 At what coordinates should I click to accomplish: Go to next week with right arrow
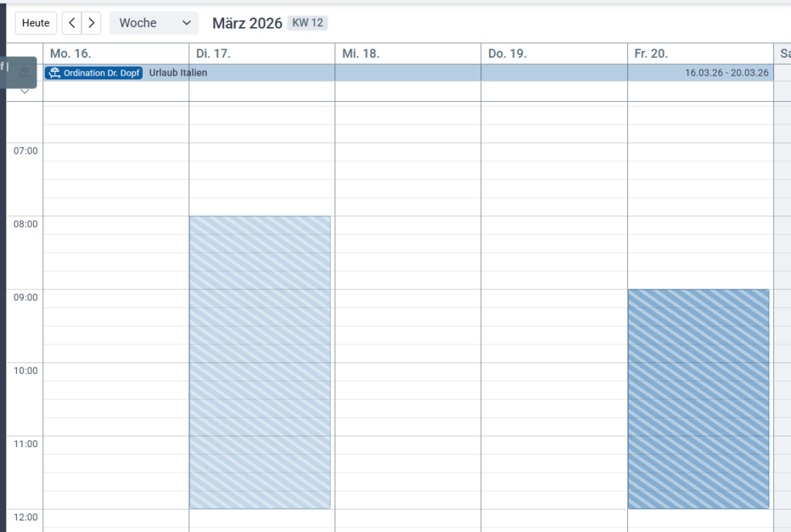(92, 23)
